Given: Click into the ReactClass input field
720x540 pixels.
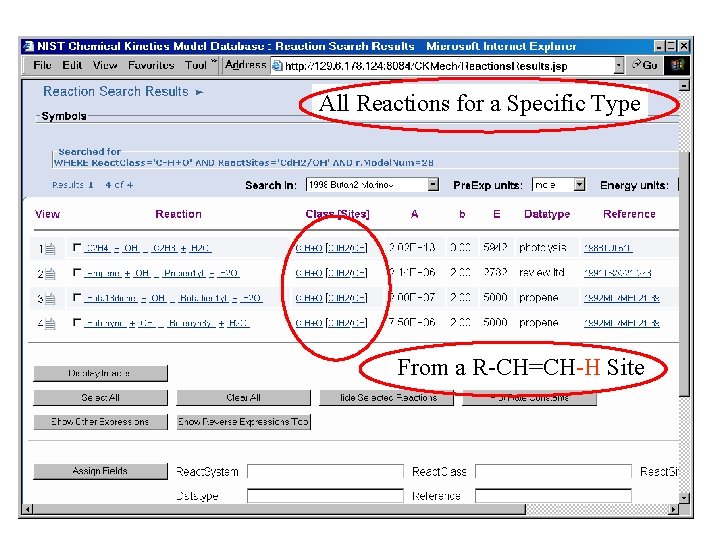Looking at the screenshot, I should (553, 471).
